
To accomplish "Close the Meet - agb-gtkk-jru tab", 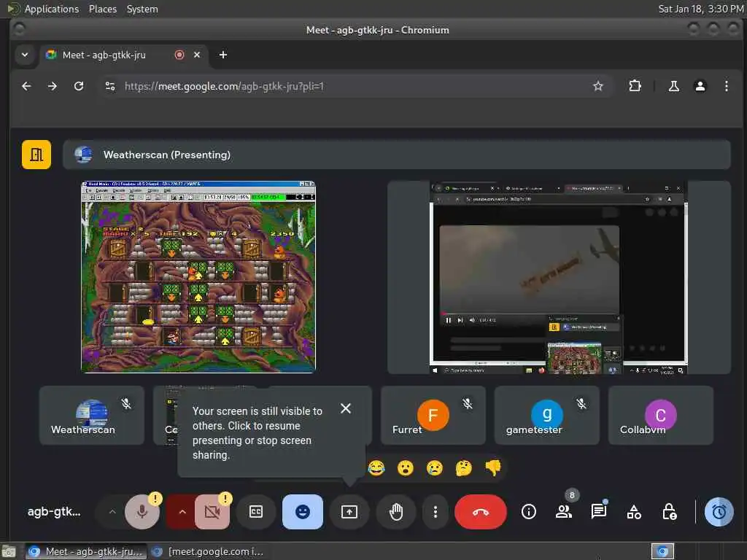I will (x=197, y=55).
